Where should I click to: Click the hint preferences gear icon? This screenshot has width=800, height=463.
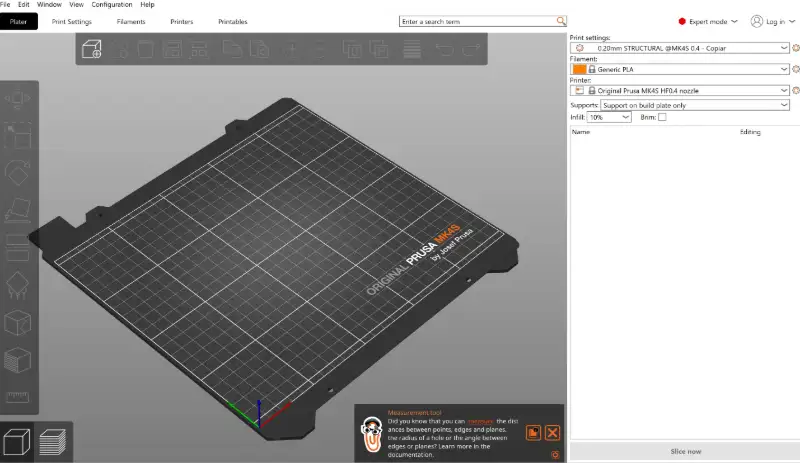(555, 454)
